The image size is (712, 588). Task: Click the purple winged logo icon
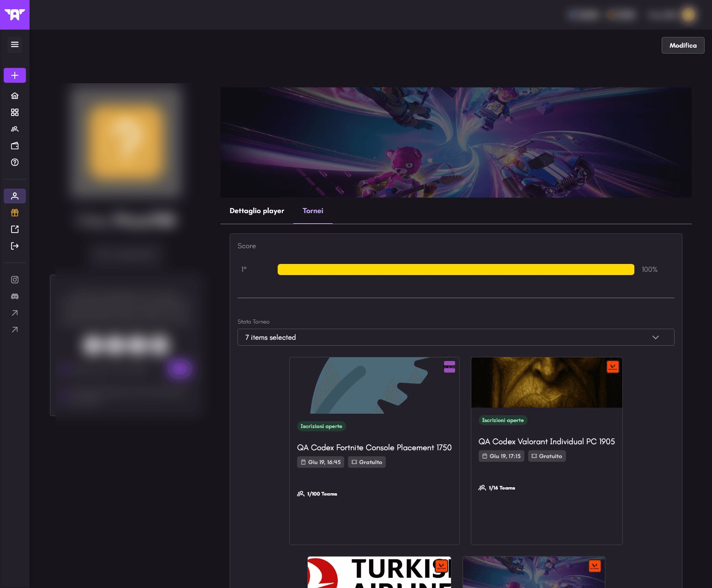[x=15, y=15]
